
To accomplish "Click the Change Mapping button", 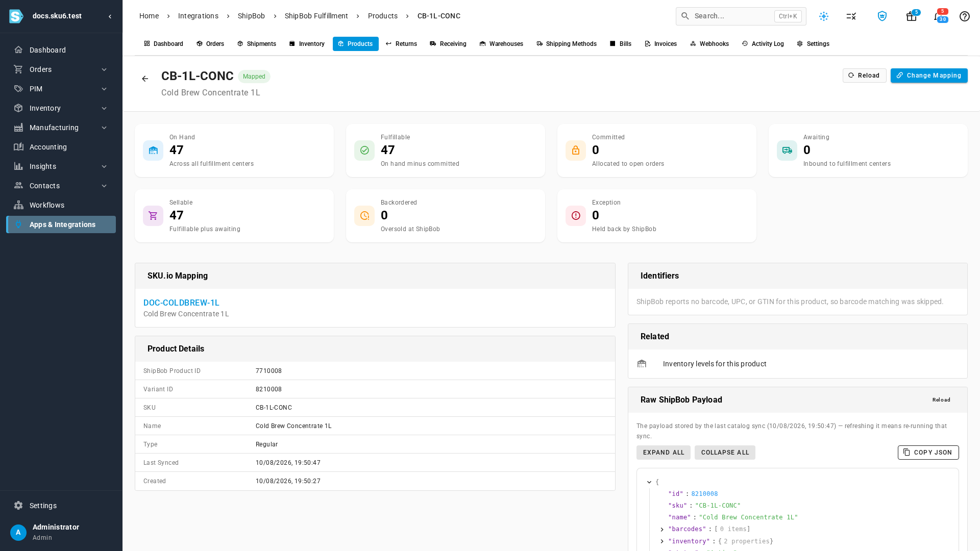I will click(929, 76).
